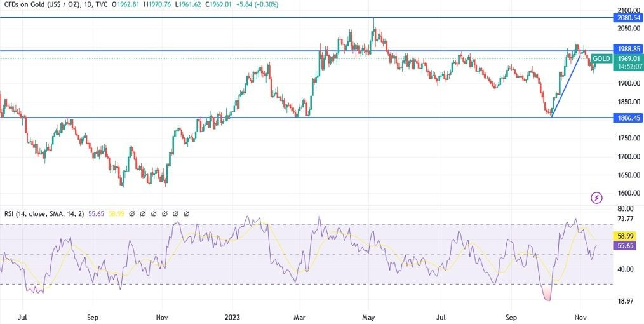Screen dimensions: 644x324
Task: Click the 18.97 RSI axis label
Action: pos(625,301)
